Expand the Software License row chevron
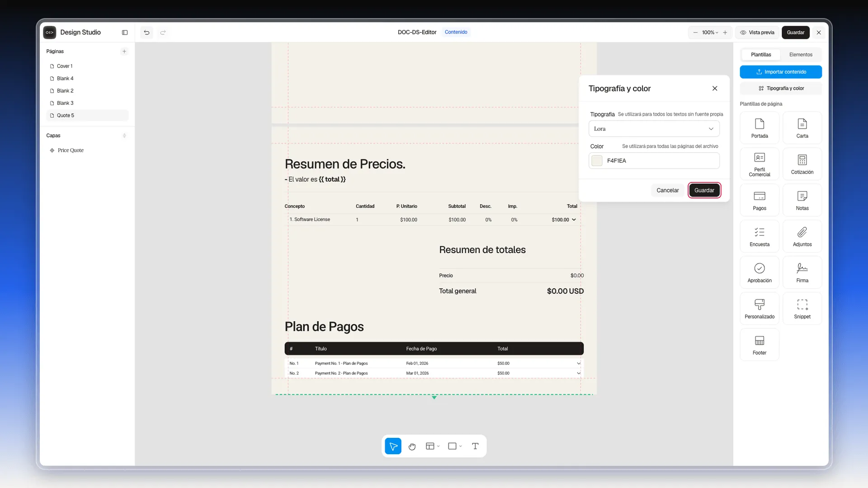 [x=574, y=220]
